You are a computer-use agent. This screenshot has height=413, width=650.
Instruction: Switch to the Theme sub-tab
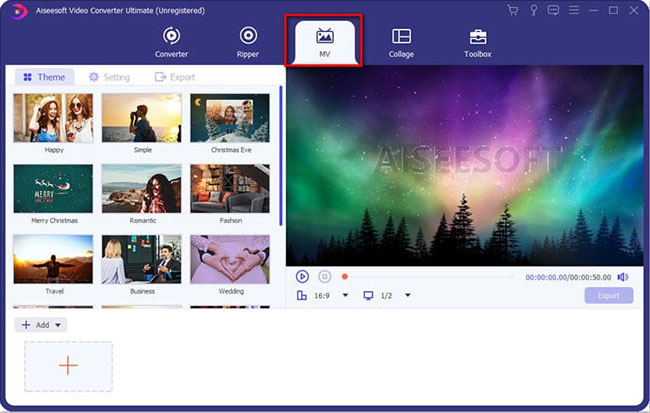[x=44, y=77]
